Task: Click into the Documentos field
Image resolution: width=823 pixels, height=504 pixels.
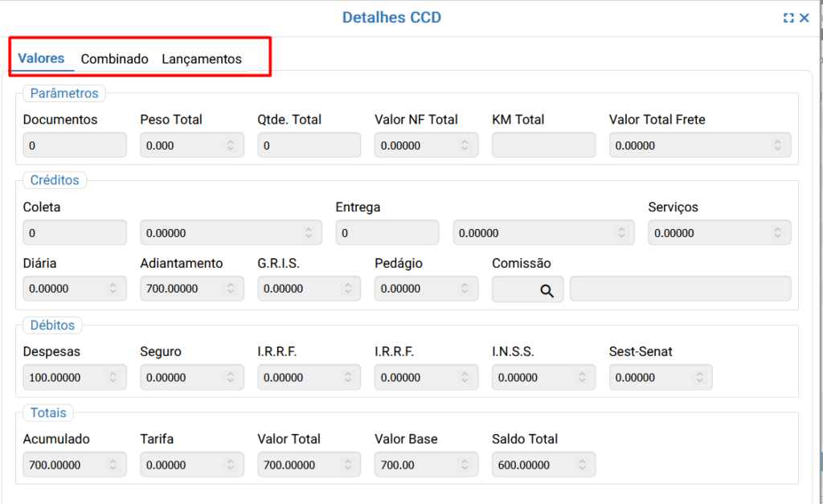Action: click(x=74, y=145)
